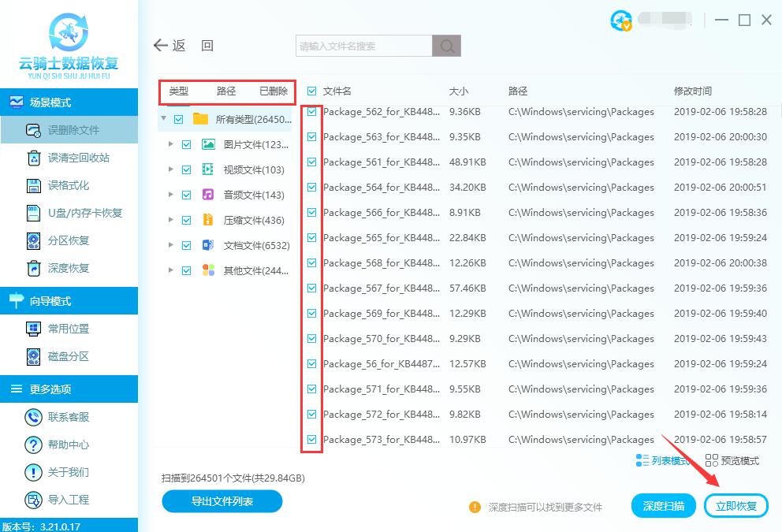
Task: Uncheck the 文档文件 category checkbox
Action: (187, 245)
